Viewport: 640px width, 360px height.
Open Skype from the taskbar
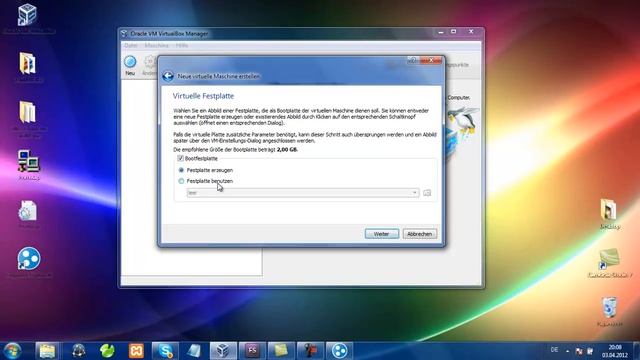165,351
